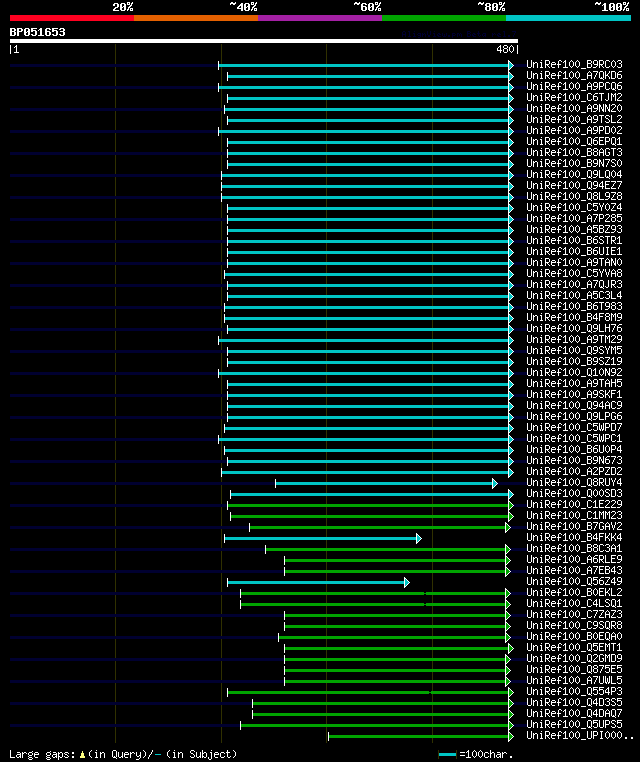Click the label UniRef100_A5C3L4
This screenshot has height=762, width=640.
point(574,295)
